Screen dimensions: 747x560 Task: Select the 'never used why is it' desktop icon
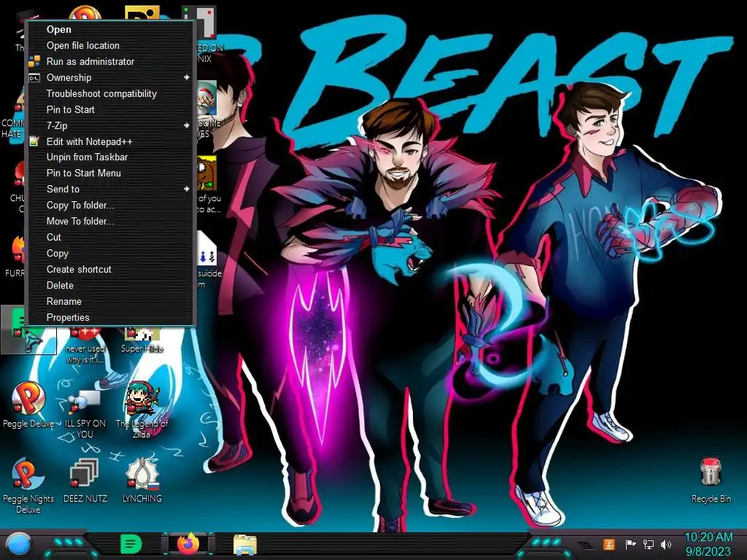(x=85, y=346)
